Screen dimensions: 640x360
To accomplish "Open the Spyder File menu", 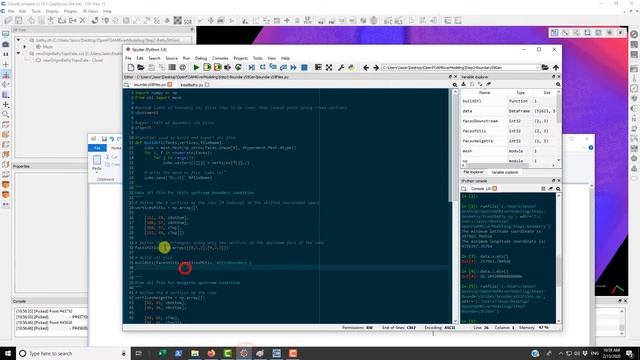I will click(x=128, y=58).
